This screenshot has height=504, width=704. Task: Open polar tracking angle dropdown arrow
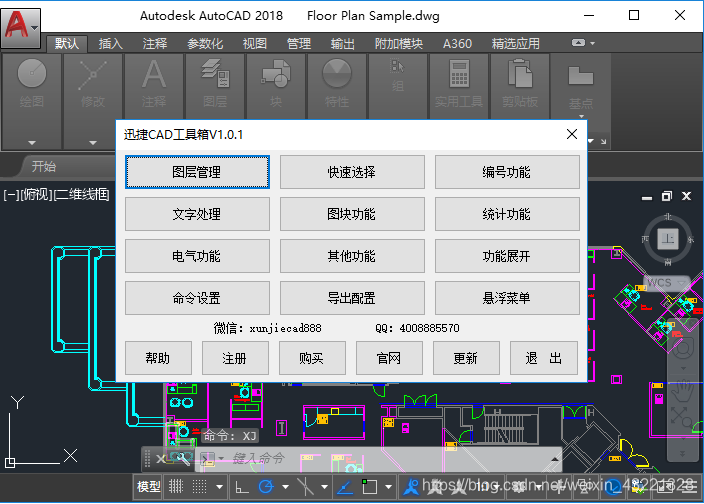click(x=285, y=487)
